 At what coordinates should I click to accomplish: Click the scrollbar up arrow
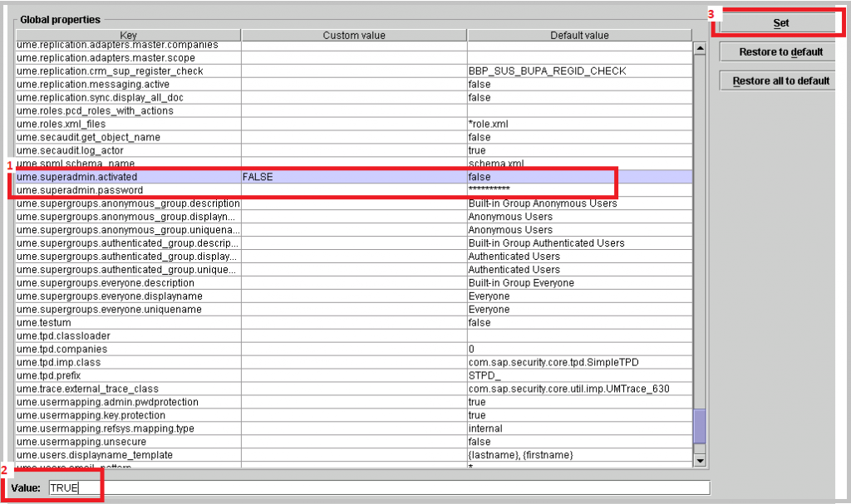(x=698, y=46)
